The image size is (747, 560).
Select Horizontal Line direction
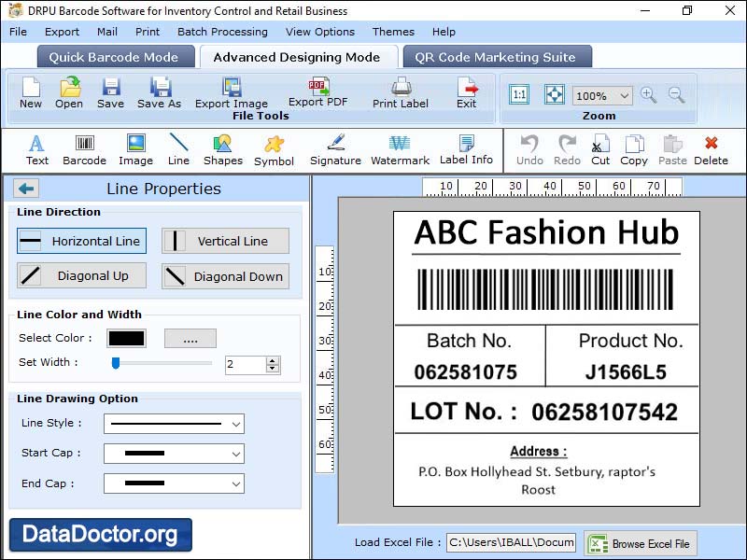[x=80, y=241]
